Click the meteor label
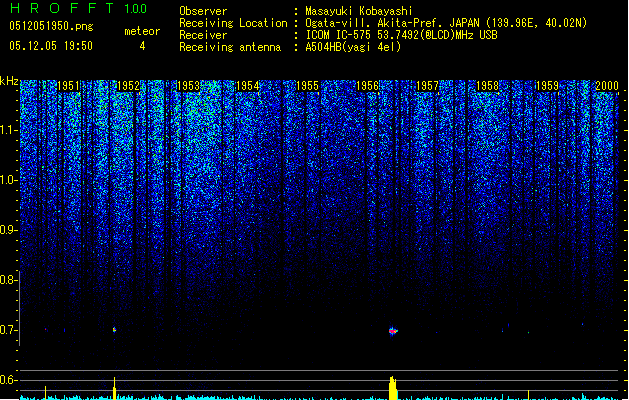Viewport: 629px width, 400px height. tap(142, 31)
